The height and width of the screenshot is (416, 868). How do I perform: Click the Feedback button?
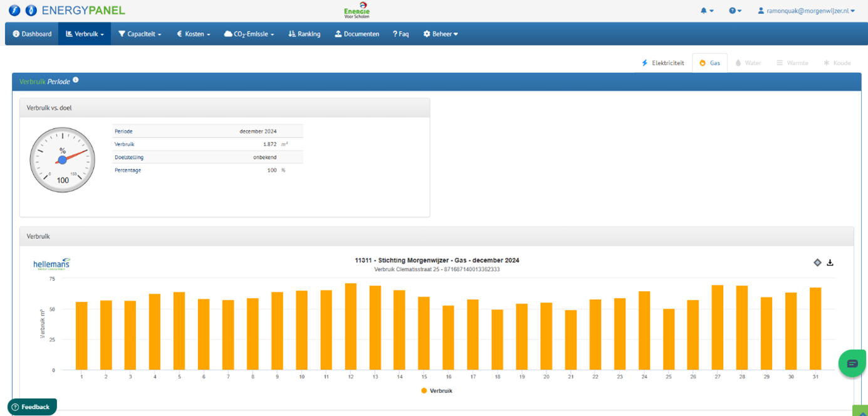[31, 407]
